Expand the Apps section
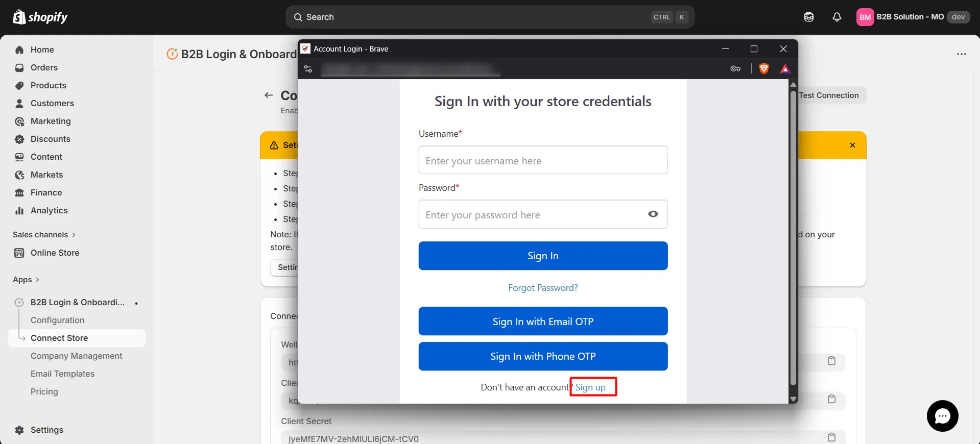 pyautogui.click(x=38, y=280)
